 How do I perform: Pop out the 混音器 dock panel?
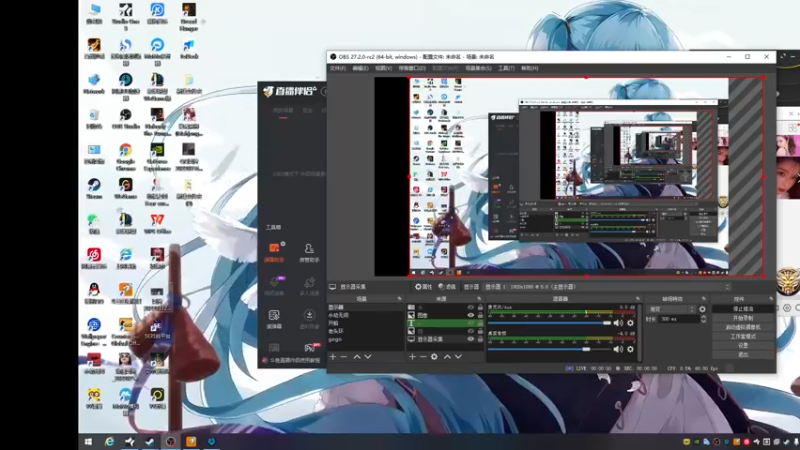pyautogui.click(x=637, y=298)
